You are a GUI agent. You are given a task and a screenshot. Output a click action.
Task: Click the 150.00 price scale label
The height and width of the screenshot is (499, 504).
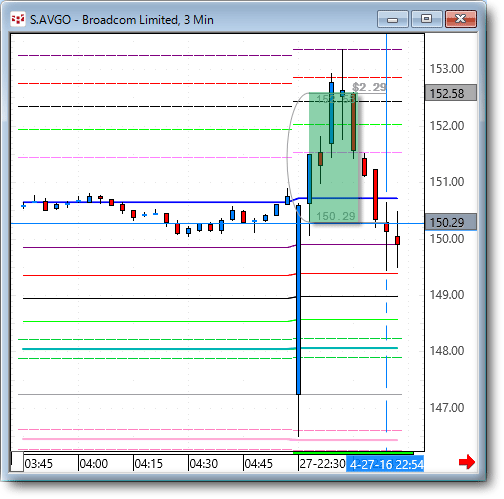(x=447, y=239)
